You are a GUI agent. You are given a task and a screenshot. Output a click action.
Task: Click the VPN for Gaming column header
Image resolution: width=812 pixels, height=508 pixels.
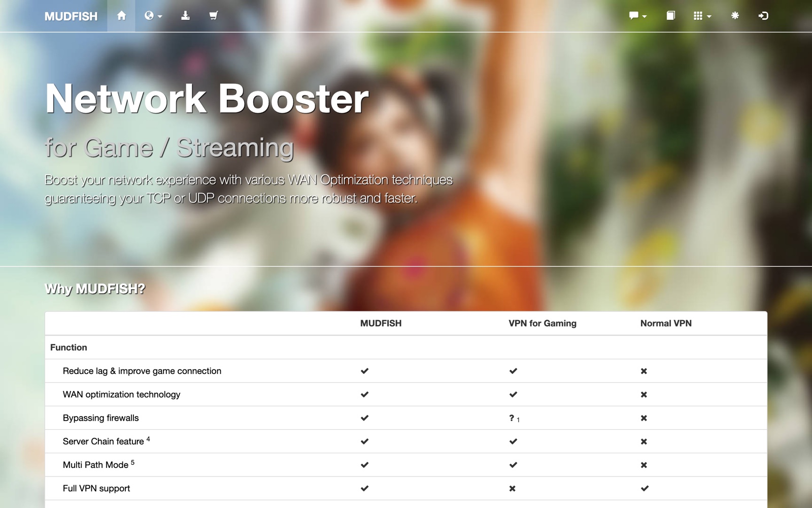point(543,324)
